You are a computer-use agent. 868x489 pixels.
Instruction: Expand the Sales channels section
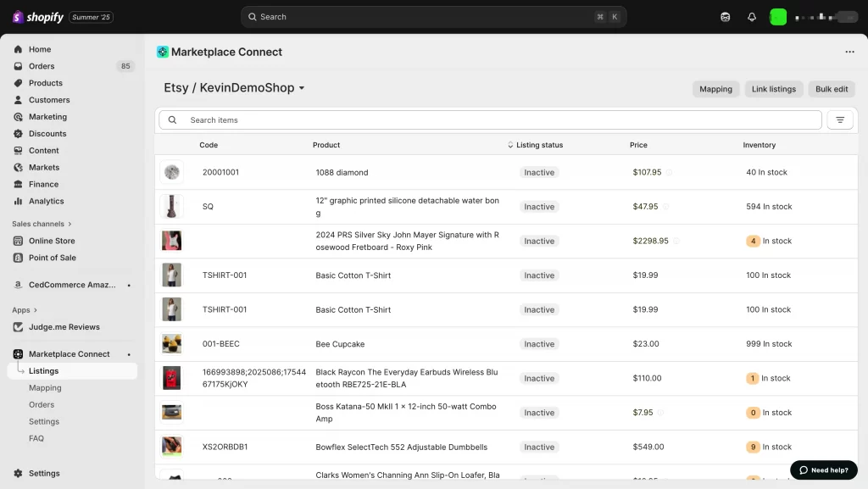coord(42,224)
